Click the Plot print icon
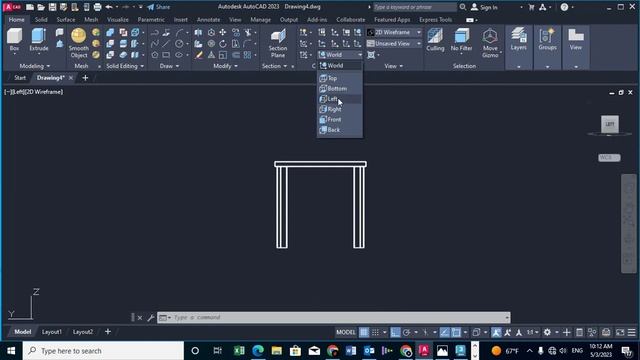Screen dimensions: 640x360 pyautogui.click(x=98, y=7)
